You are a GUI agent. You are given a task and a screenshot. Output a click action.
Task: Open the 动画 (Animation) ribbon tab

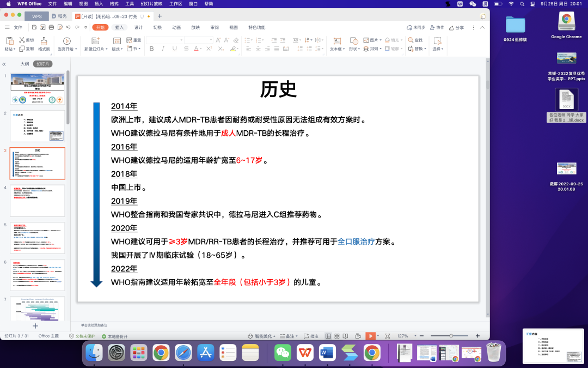[176, 27]
